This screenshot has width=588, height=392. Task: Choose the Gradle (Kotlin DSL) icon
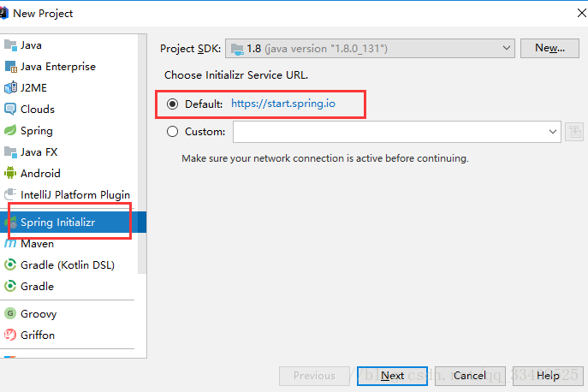(10, 264)
